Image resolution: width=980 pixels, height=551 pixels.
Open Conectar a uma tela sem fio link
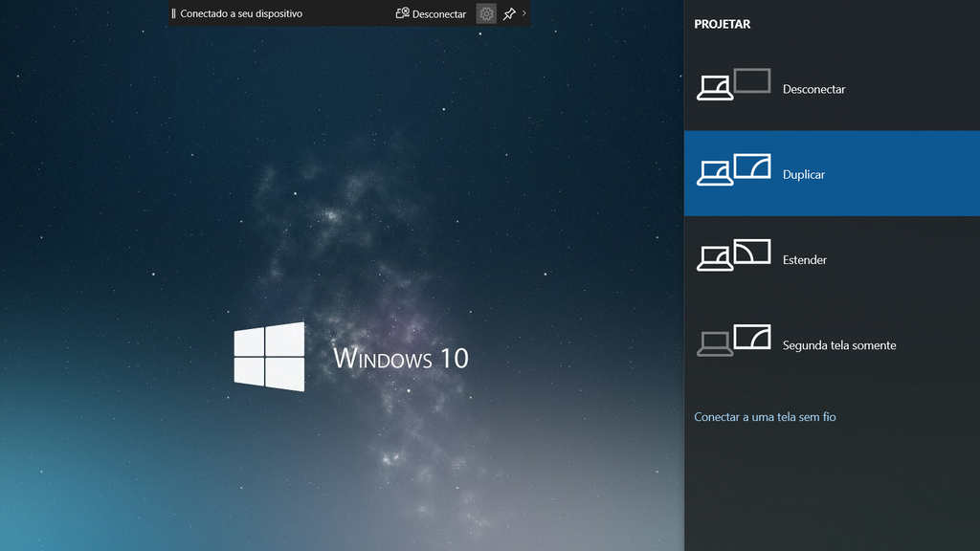click(x=765, y=417)
